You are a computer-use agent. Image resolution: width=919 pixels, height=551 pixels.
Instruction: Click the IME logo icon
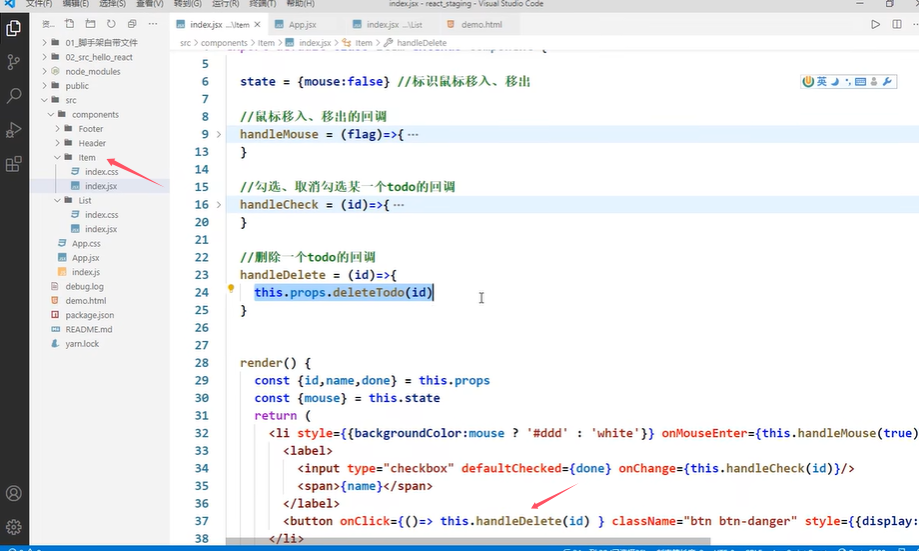808,81
